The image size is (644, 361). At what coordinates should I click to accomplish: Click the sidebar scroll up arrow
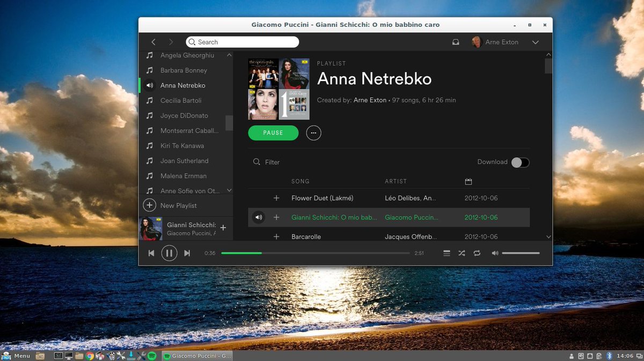[x=229, y=55]
